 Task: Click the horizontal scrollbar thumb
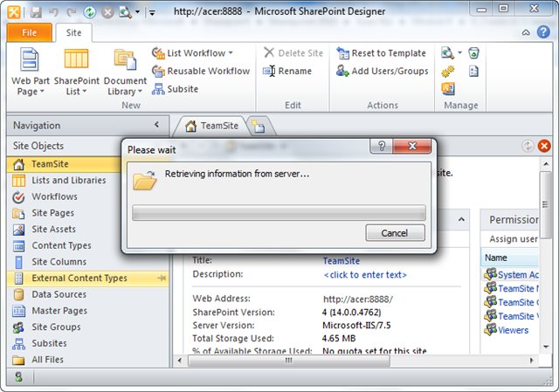(x=289, y=361)
